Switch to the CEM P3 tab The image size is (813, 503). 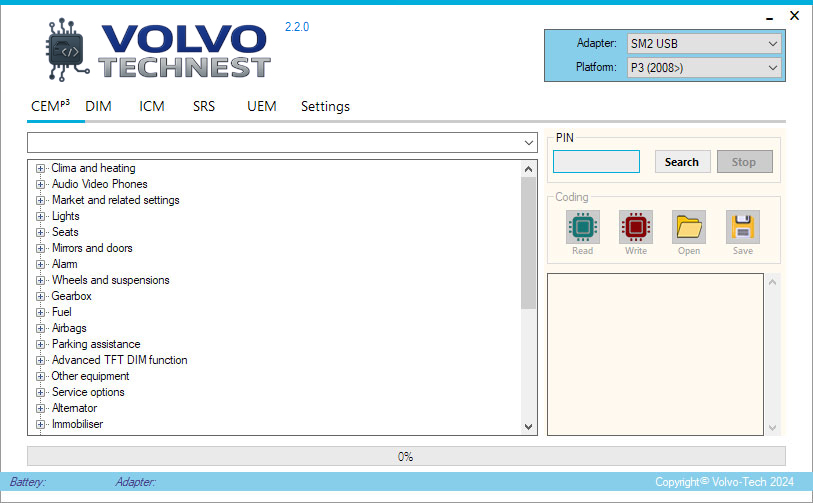coord(50,106)
